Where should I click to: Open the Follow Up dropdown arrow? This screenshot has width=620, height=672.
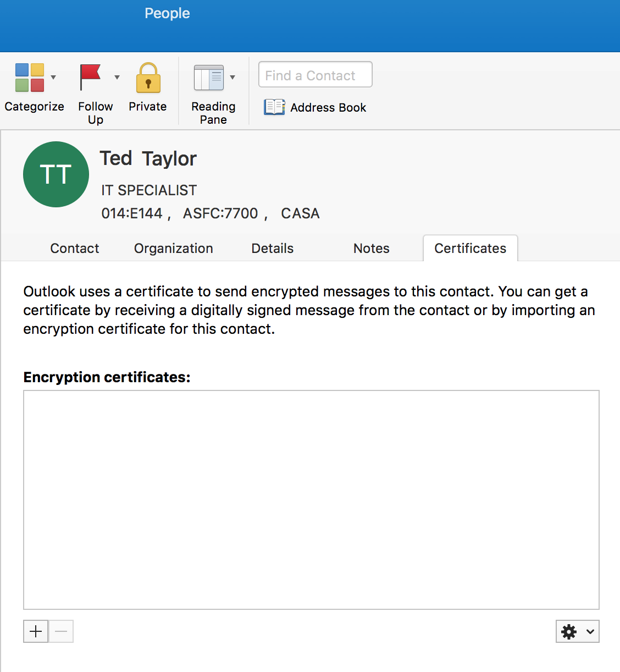tap(117, 78)
